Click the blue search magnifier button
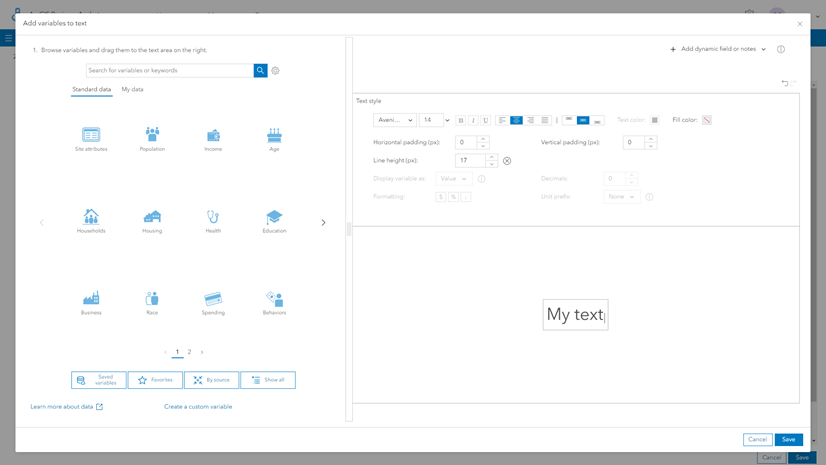 point(260,70)
